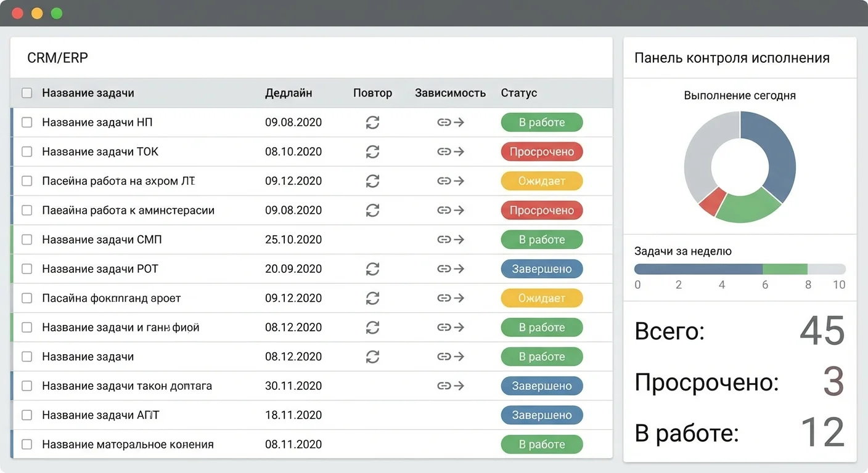Open the dependency link in the 'ганн фиой' row
Viewport: 868px width, 473px height.
tap(451, 327)
